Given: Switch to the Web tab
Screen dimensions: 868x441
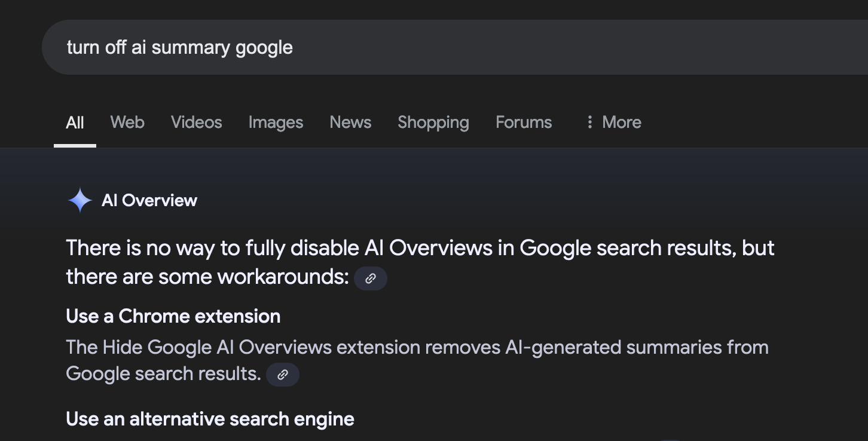Looking at the screenshot, I should (x=127, y=122).
